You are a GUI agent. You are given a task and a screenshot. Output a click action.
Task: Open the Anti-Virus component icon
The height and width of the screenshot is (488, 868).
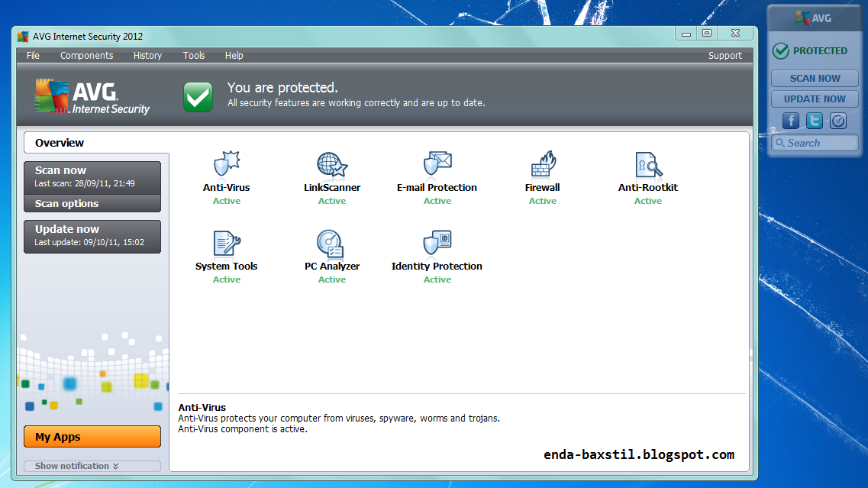(227, 163)
